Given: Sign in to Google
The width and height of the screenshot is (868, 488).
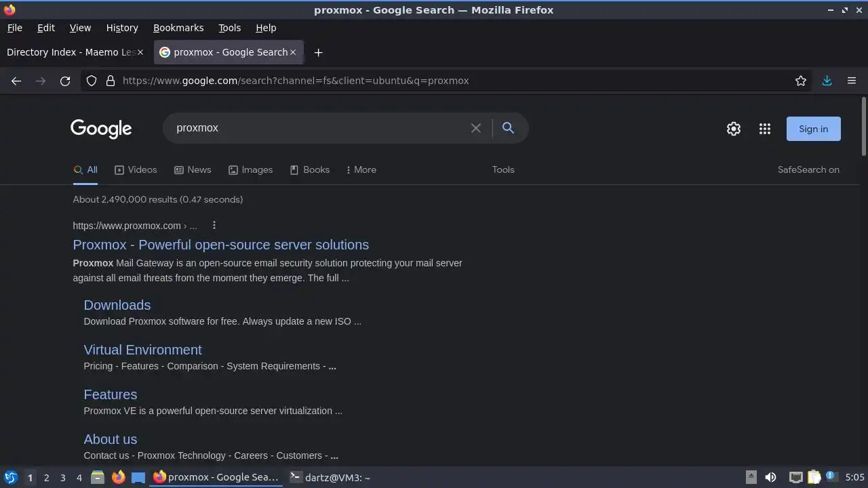Looking at the screenshot, I should (813, 129).
